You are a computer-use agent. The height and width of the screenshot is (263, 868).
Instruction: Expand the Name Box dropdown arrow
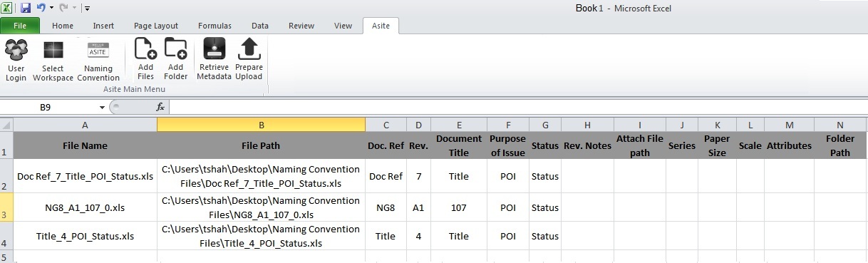tap(103, 107)
